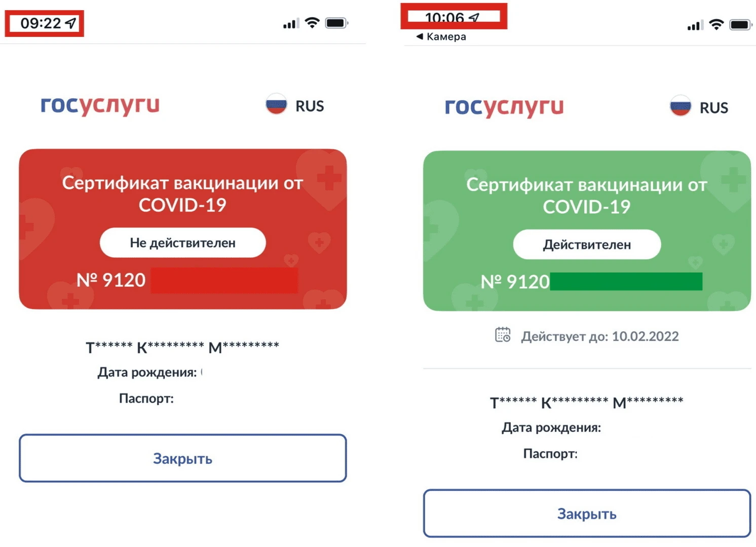Open the RUS language selector on the right screen
The image size is (756, 547).
(x=714, y=107)
